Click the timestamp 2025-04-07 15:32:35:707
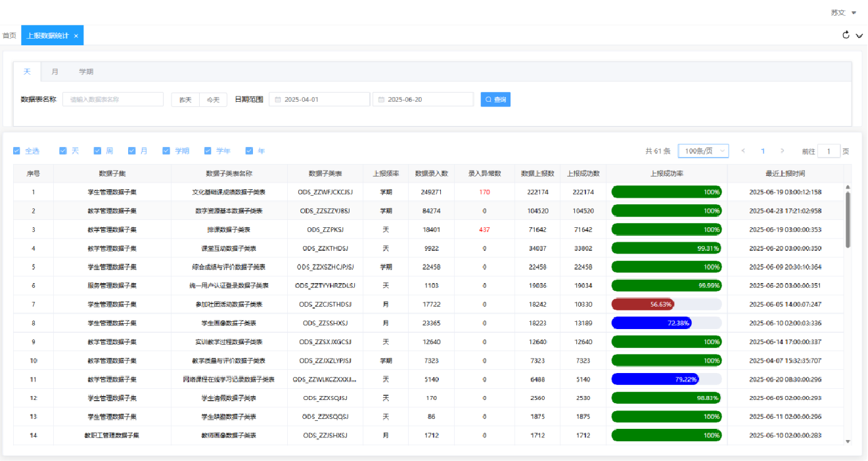The width and height of the screenshot is (868, 461). click(785, 361)
